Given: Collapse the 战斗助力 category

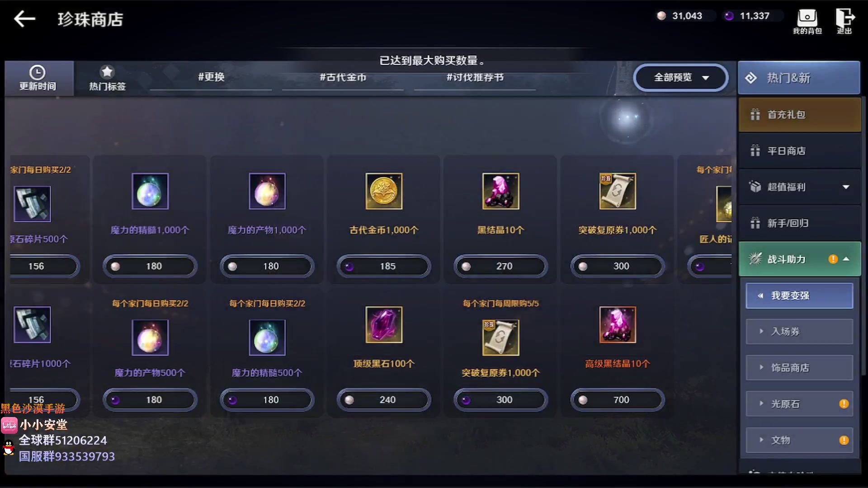Looking at the screenshot, I should (799, 259).
